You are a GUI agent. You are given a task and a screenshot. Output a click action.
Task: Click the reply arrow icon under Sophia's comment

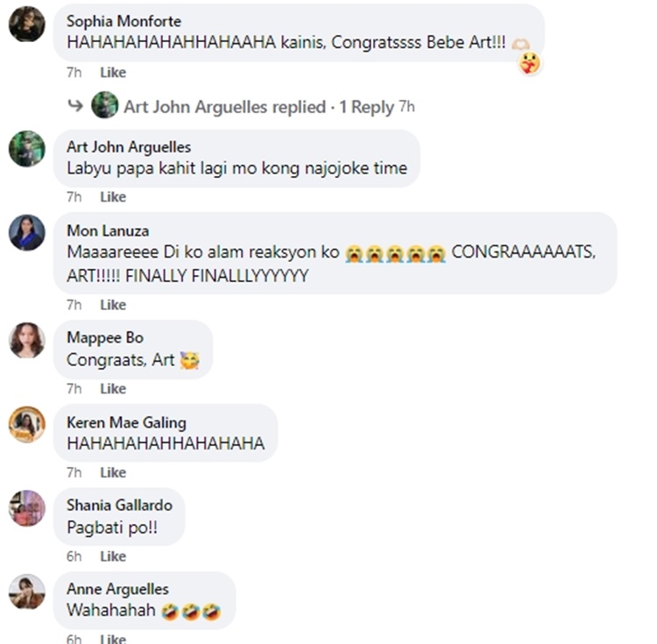click(x=75, y=106)
